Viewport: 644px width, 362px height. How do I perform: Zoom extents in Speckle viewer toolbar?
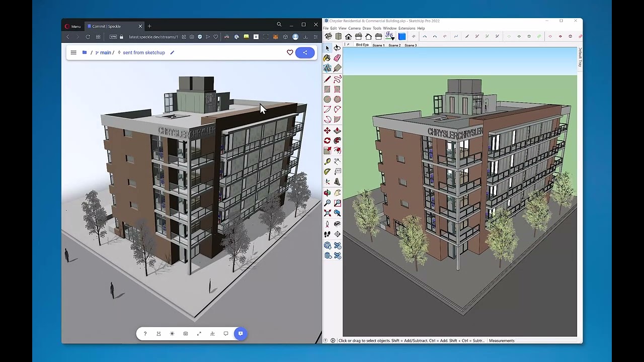click(x=199, y=333)
